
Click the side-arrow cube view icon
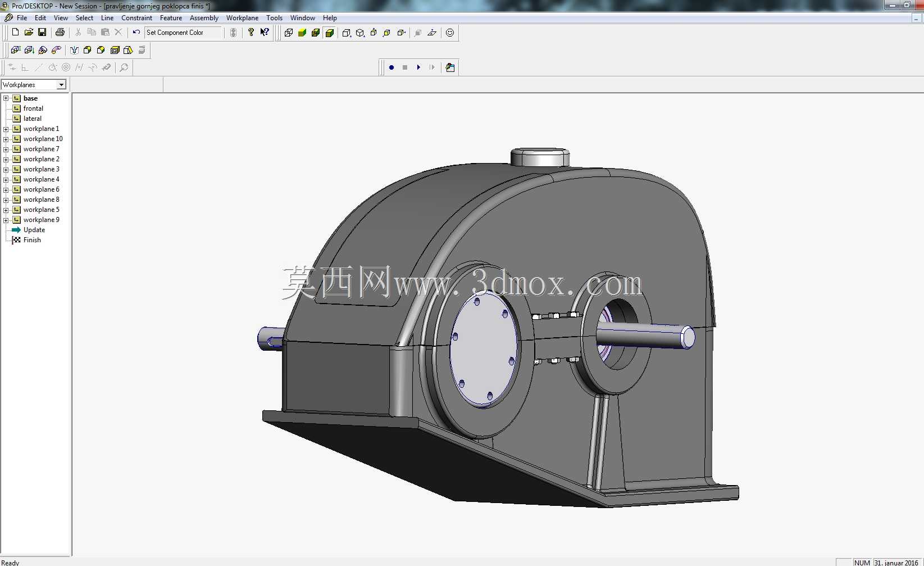click(401, 33)
